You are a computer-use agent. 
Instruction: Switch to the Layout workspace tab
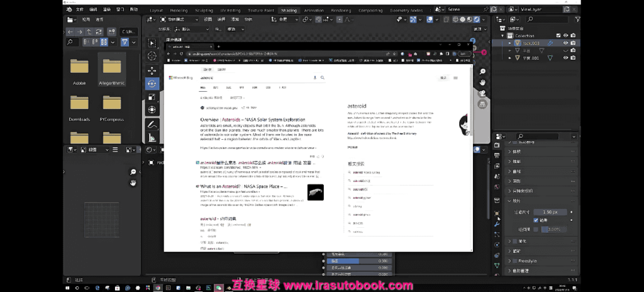click(156, 10)
